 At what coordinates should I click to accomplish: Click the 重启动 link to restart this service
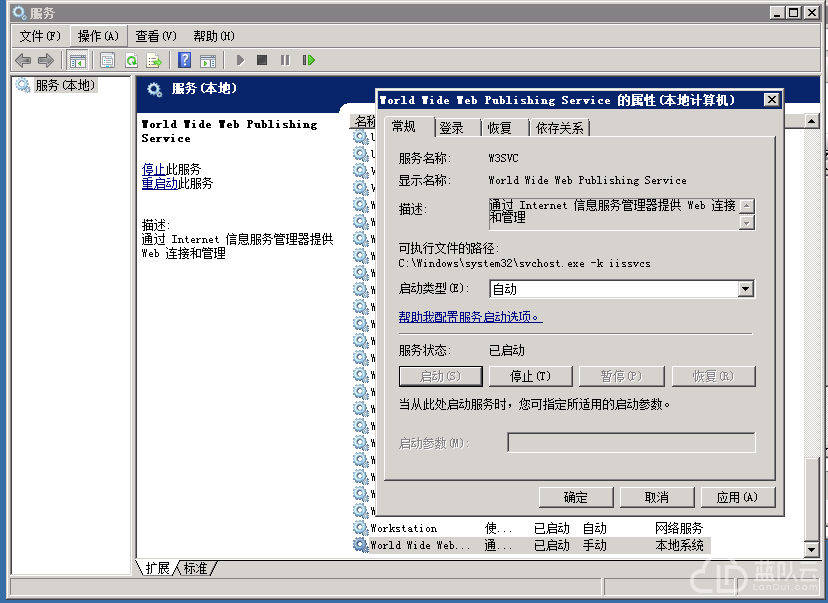point(160,183)
